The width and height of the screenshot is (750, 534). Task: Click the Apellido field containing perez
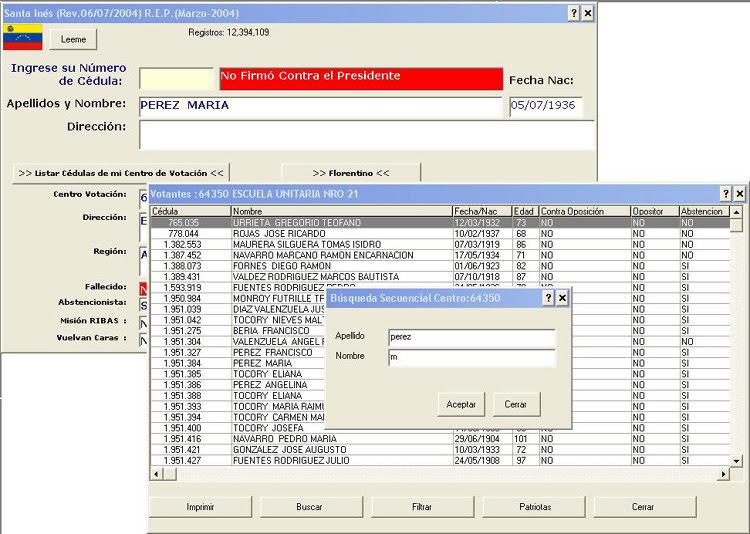tap(472, 337)
